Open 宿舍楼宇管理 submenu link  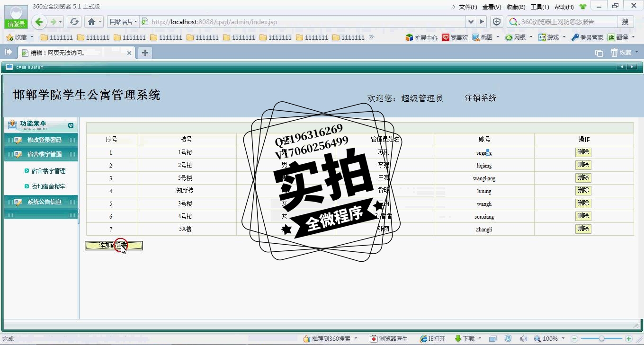click(48, 171)
